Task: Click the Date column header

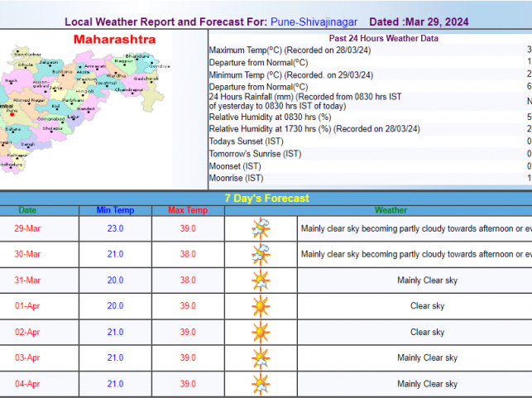Action: point(27,210)
